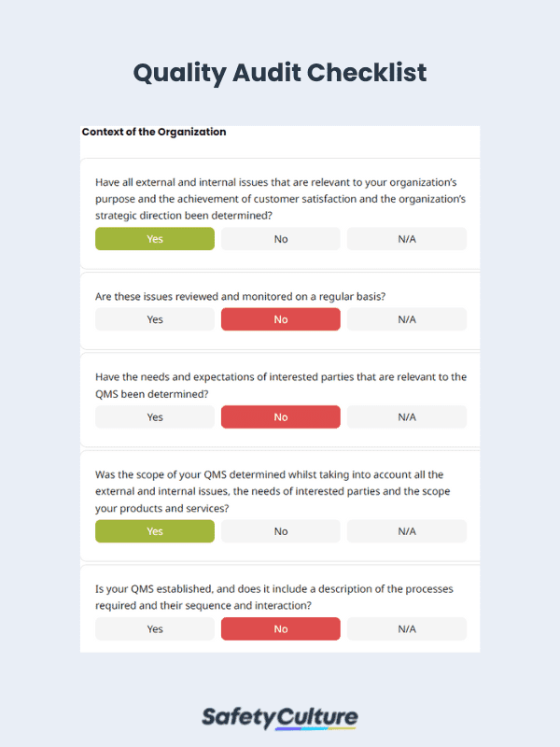Image resolution: width=560 pixels, height=747 pixels.
Task: Click No for the external and internal issues question
Action: tap(280, 238)
